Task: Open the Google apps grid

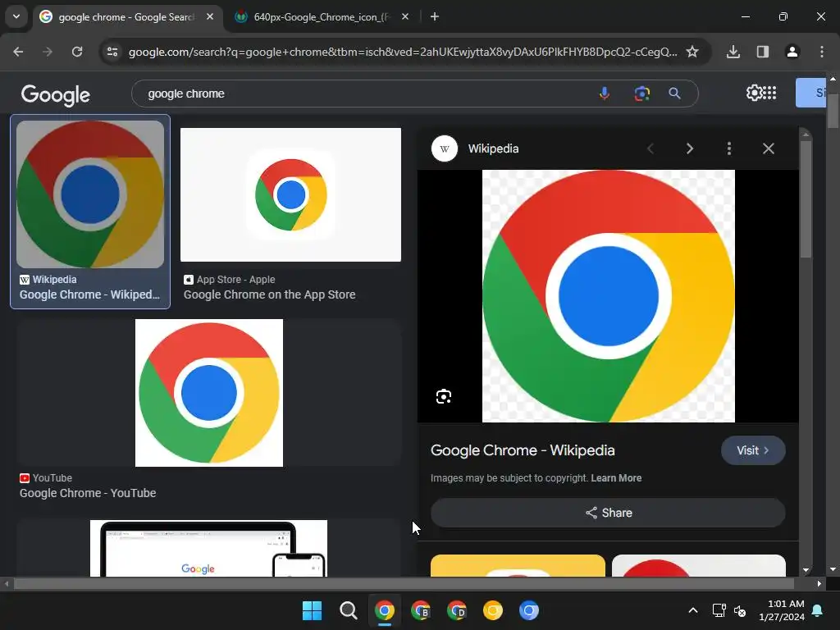Action: pyautogui.click(x=769, y=93)
